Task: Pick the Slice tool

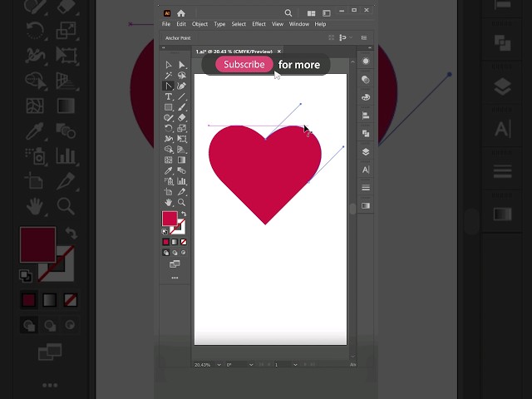Action: point(181,192)
